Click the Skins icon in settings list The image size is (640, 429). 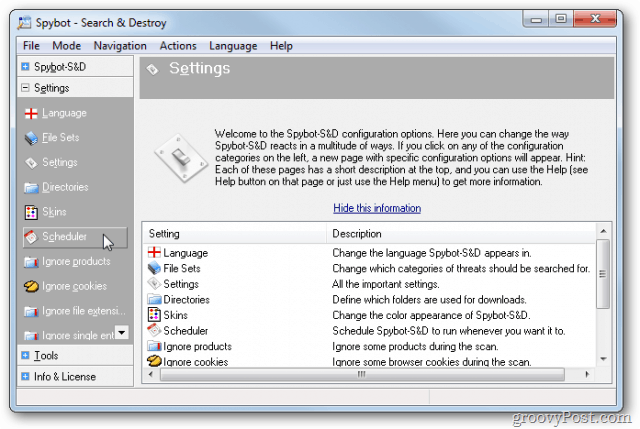154,315
